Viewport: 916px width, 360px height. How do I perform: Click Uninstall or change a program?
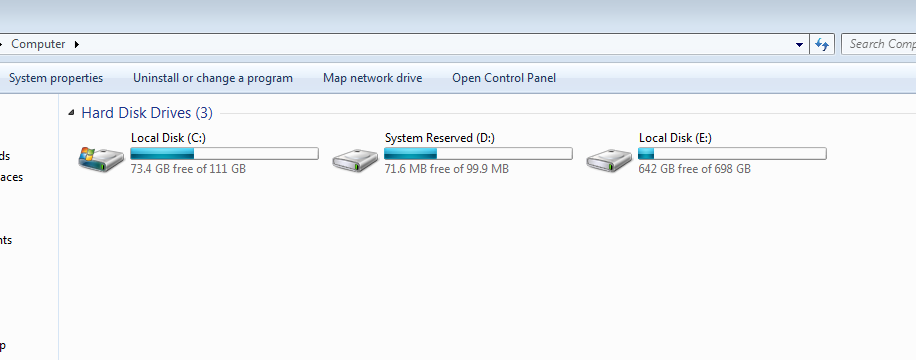point(213,78)
